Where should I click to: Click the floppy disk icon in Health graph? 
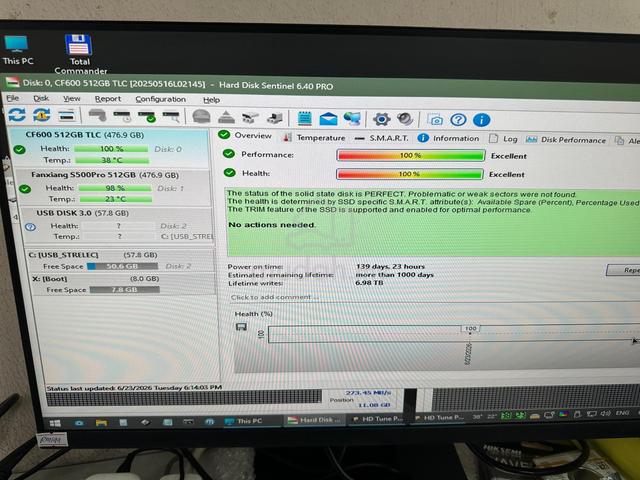pyautogui.click(x=241, y=327)
